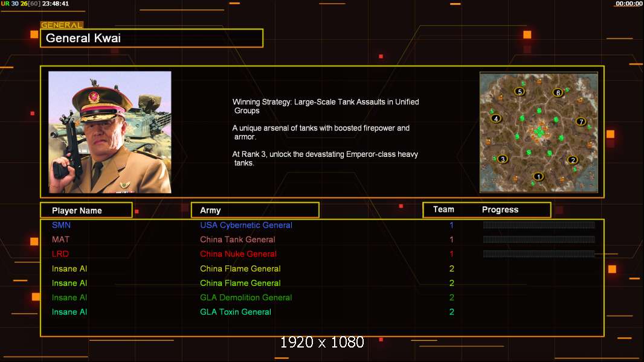The height and width of the screenshot is (362, 644).
Task: Click China Nuke General army entry
Action: tap(238, 254)
